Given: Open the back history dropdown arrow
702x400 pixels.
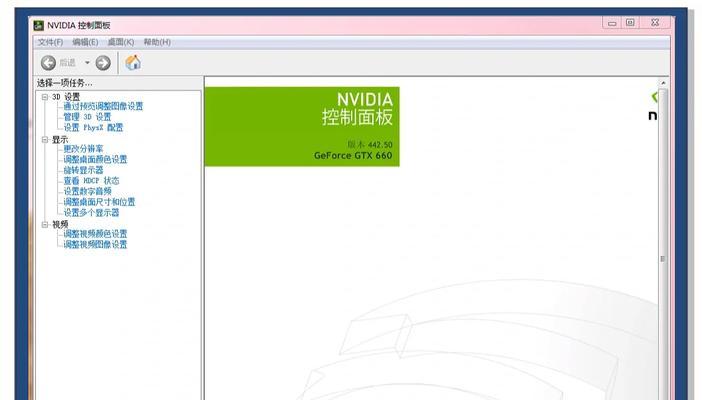Looking at the screenshot, I should click(87, 63).
